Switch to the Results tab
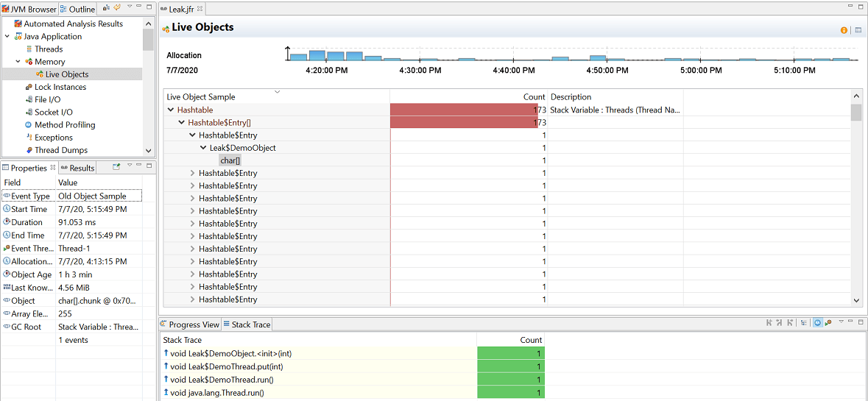 77,168
